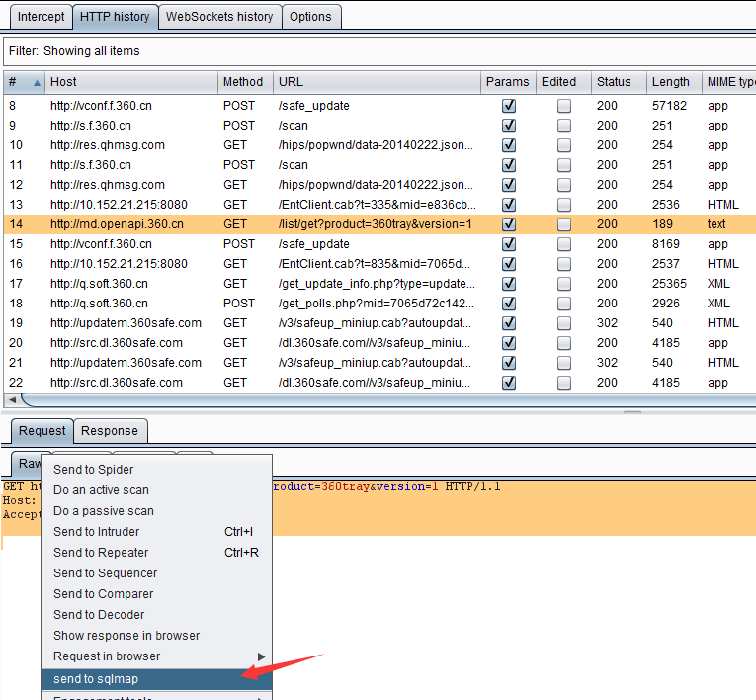Viewport: 756px width, 700px height.
Task: Open the WebSockets history tab
Action: pyautogui.click(x=218, y=17)
